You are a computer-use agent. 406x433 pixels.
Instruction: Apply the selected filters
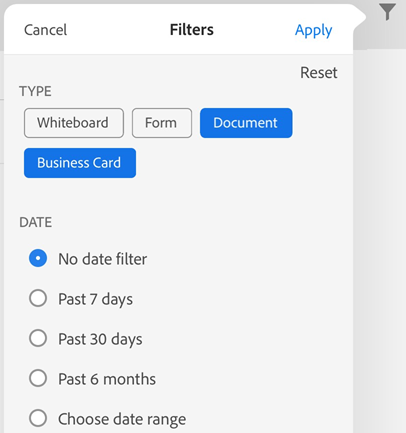pos(313,31)
